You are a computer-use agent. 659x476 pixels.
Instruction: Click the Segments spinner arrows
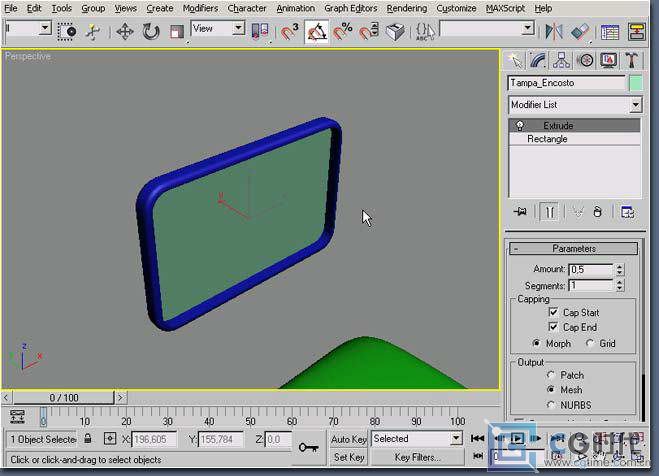tap(619, 286)
